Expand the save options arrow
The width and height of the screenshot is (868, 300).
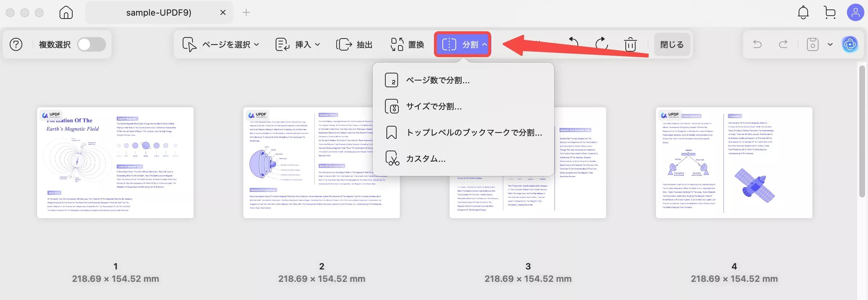[x=830, y=44]
